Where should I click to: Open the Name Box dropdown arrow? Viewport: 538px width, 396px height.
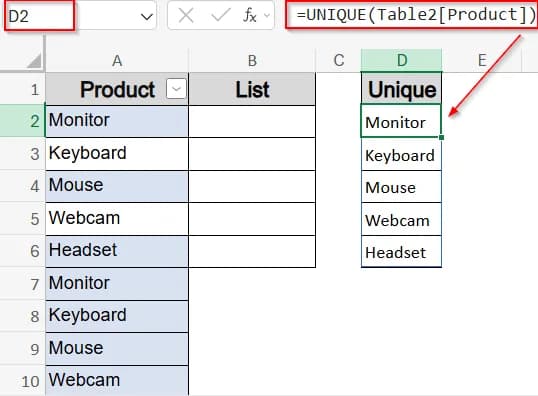point(147,16)
